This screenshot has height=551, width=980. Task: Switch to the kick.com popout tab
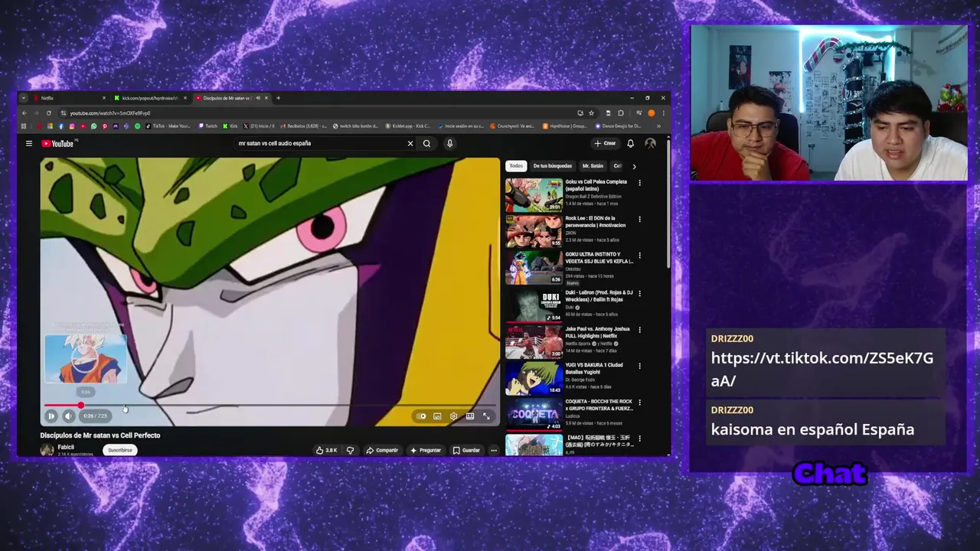[149, 98]
